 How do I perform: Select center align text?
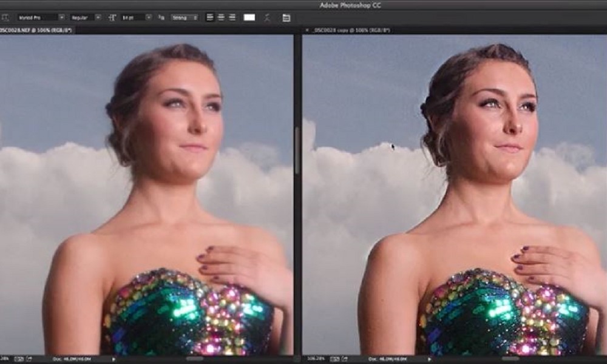point(220,18)
